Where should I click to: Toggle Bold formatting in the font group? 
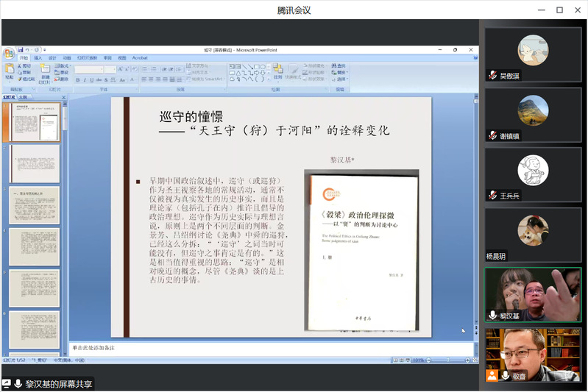pyautogui.click(x=77, y=79)
